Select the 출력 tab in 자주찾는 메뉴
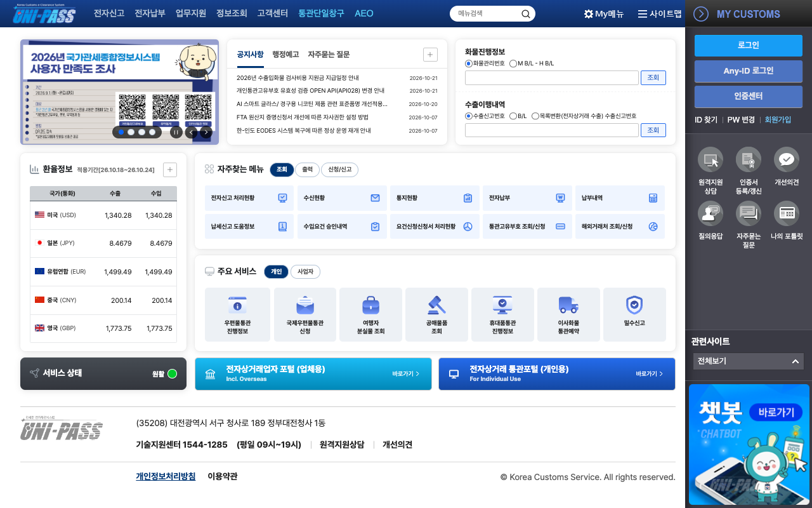Viewport: 812px width, 508px height. [x=307, y=170]
